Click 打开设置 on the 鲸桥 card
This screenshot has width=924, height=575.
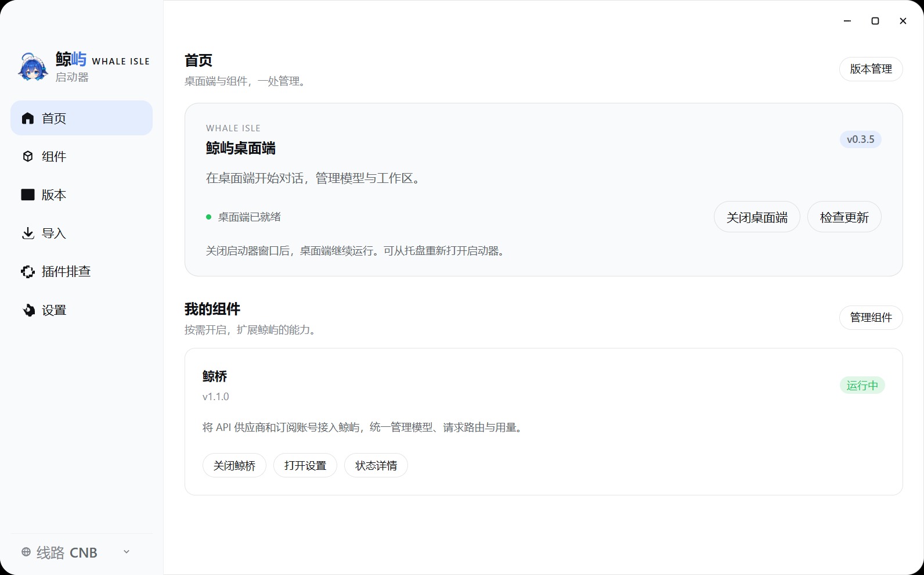click(305, 465)
